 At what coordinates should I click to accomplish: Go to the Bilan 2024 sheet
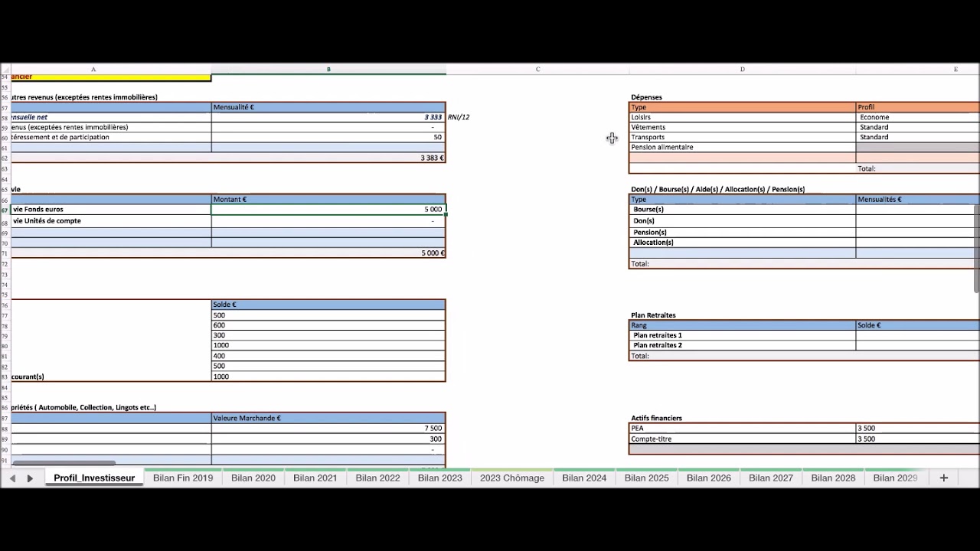click(x=583, y=478)
